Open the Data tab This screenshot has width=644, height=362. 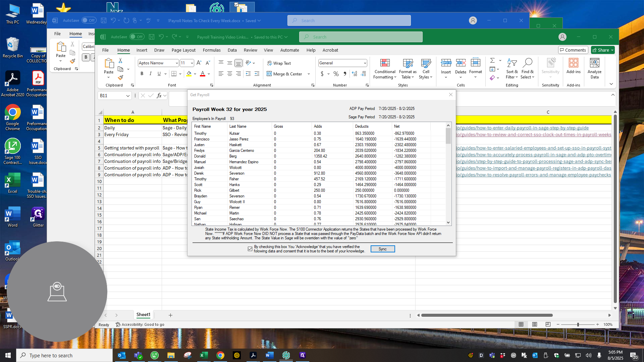pos(232,50)
